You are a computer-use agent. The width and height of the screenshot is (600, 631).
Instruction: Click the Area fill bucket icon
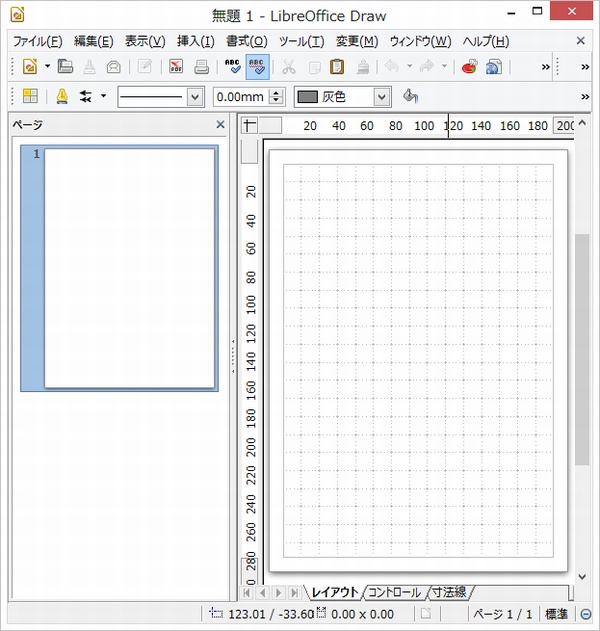(410, 97)
